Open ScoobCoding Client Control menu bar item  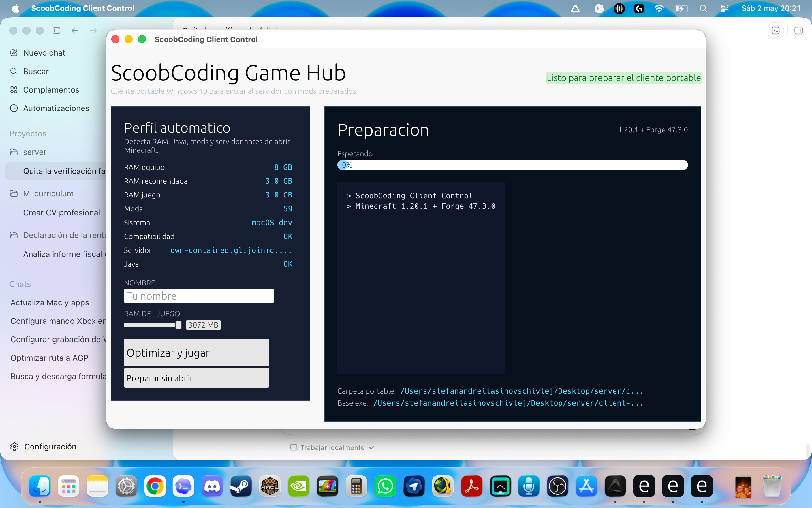point(83,8)
